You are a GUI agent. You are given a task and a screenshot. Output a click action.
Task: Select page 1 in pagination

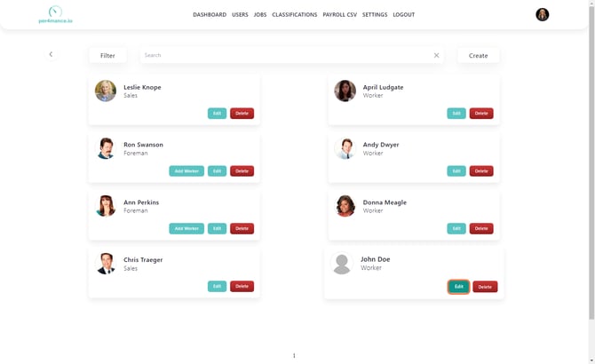click(294, 355)
